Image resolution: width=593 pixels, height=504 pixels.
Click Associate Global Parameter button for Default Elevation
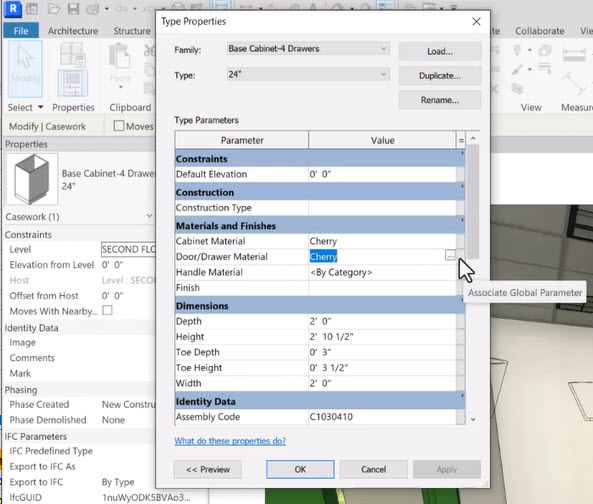461,174
